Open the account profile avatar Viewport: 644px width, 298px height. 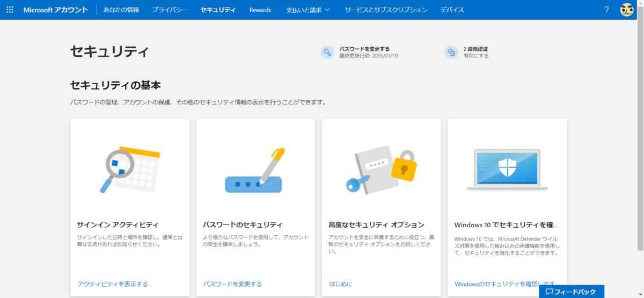tap(627, 10)
